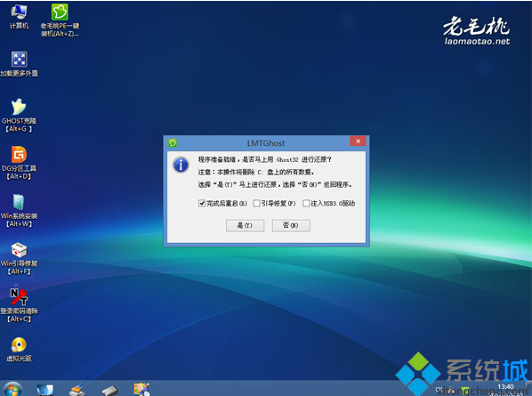
Task: Click the LMTGhost dialog title icon
Action: pos(173,143)
